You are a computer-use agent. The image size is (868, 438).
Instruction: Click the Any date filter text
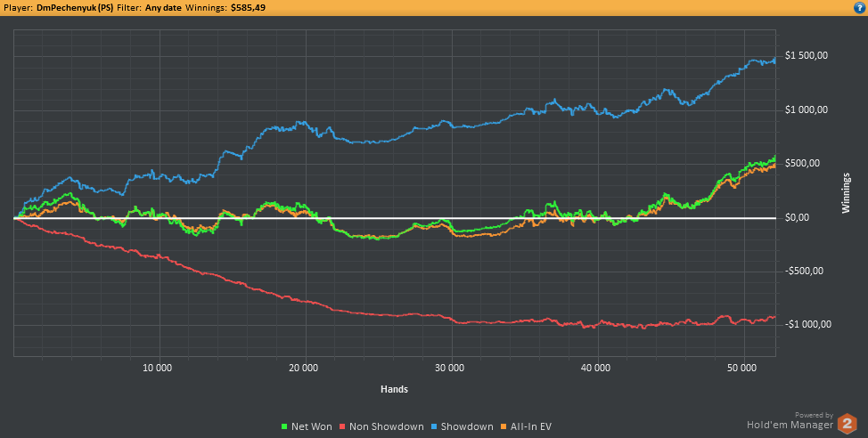pos(163,8)
